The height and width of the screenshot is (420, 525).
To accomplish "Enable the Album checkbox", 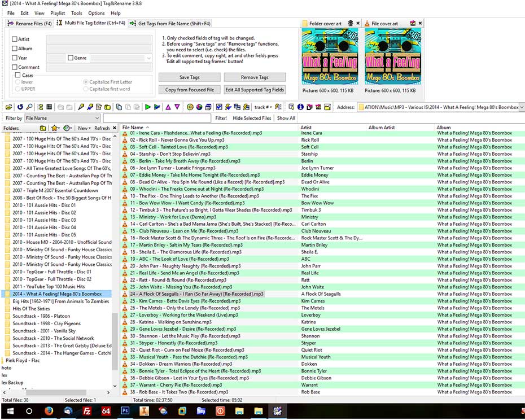I will [15, 48].
